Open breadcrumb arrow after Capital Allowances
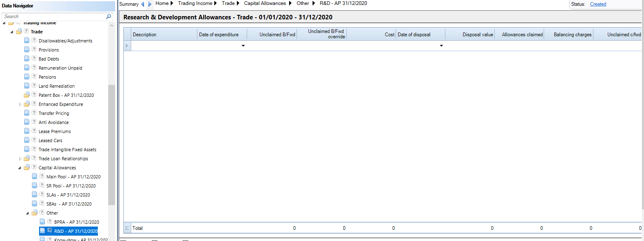644x241 pixels. tap(290, 3)
